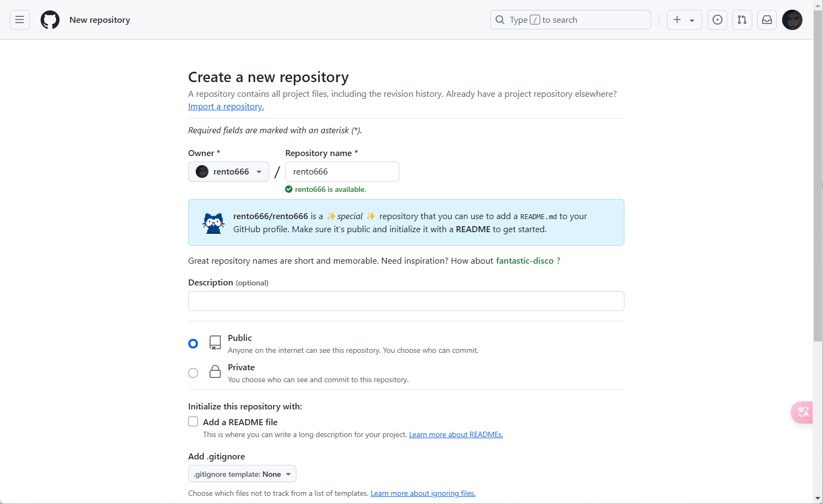Click the pink translate floating icon
The image size is (823, 504).
(802, 412)
